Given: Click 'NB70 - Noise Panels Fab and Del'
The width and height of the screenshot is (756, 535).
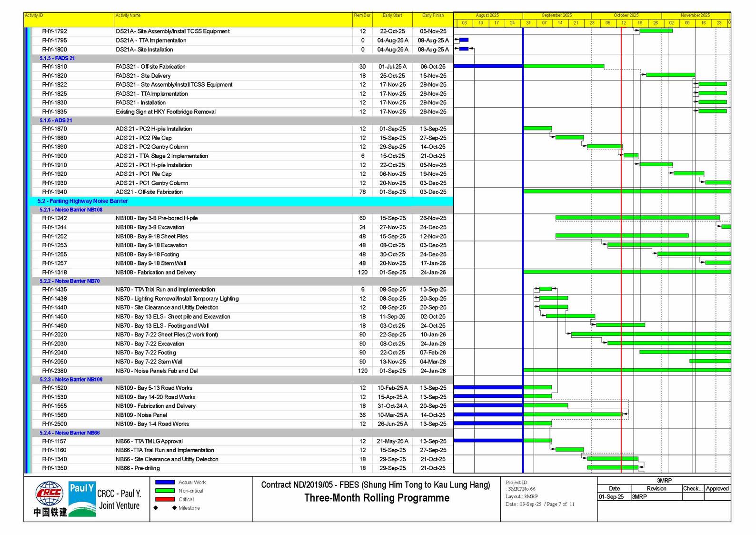Looking at the screenshot, I should [x=157, y=371].
